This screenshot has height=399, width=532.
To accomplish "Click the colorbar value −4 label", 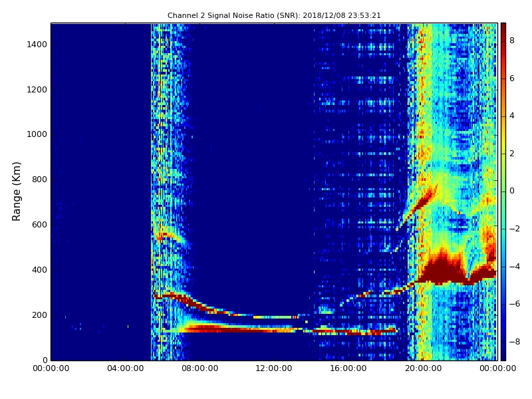I will pyautogui.click(x=514, y=267).
